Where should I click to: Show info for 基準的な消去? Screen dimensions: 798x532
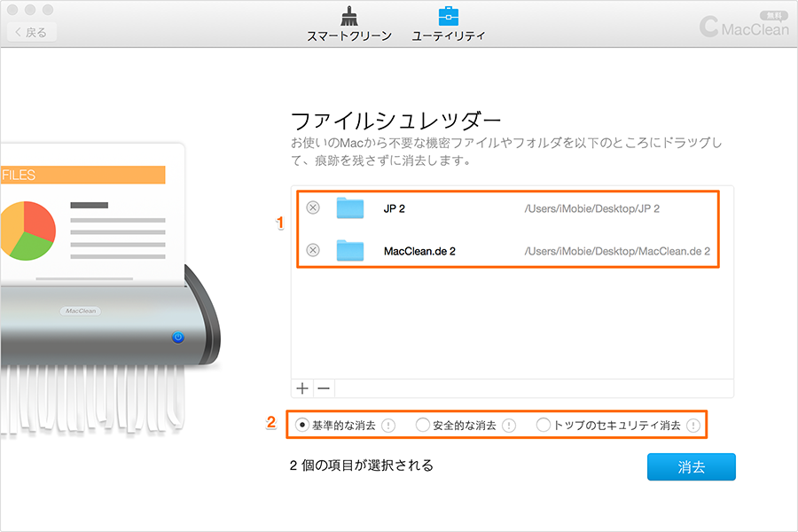click(x=388, y=425)
